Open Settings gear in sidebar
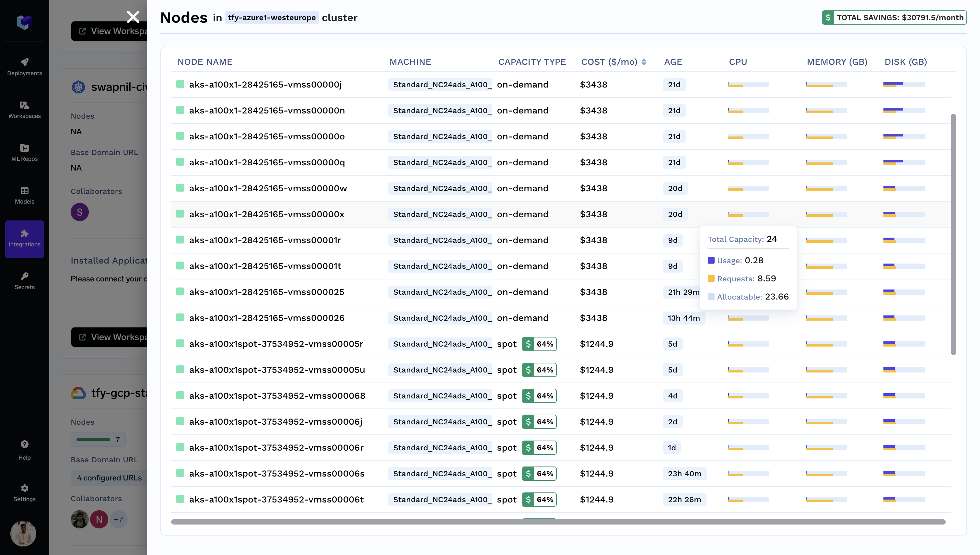Viewport: 980px width, 555px height. 24,492
